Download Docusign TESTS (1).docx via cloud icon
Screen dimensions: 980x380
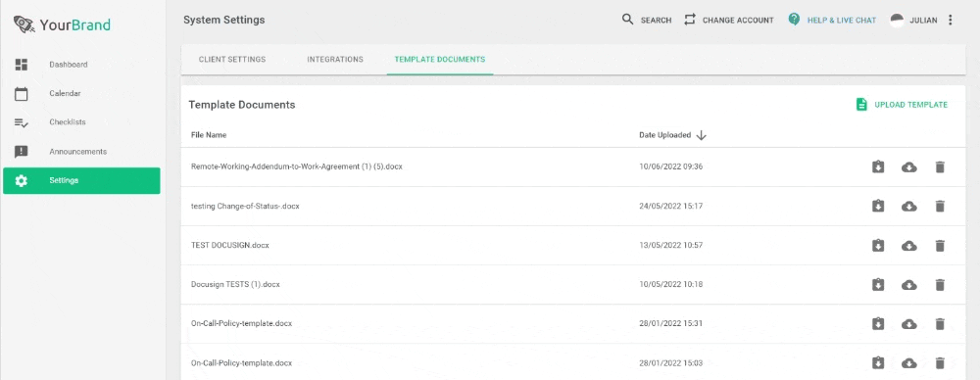point(909,284)
